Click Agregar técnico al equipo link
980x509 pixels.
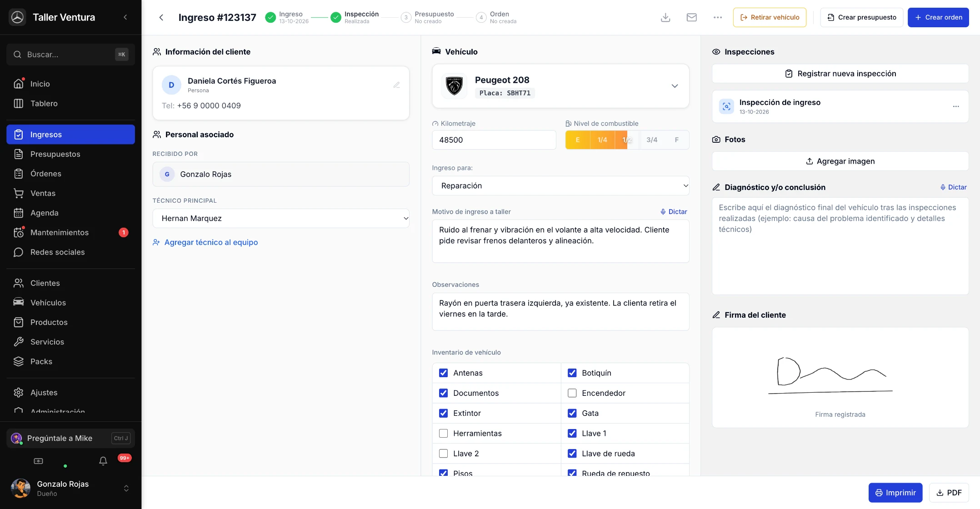[x=205, y=242]
